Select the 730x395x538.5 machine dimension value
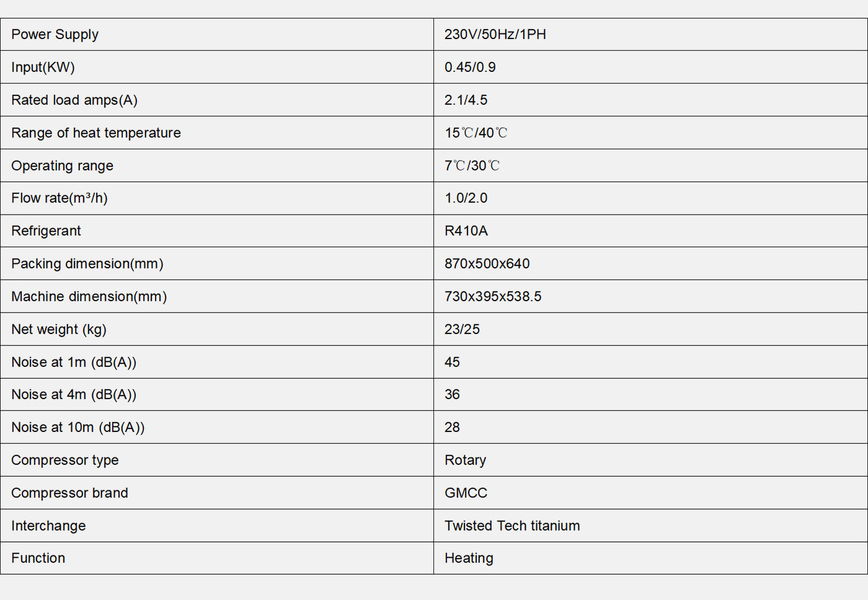The width and height of the screenshot is (868, 600). [x=493, y=297]
